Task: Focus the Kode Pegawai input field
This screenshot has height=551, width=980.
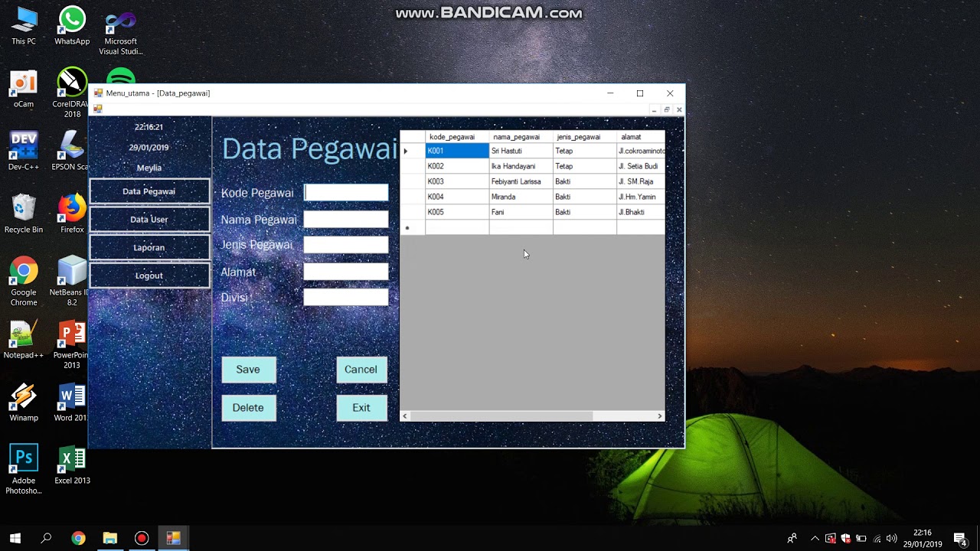Action: pos(346,193)
